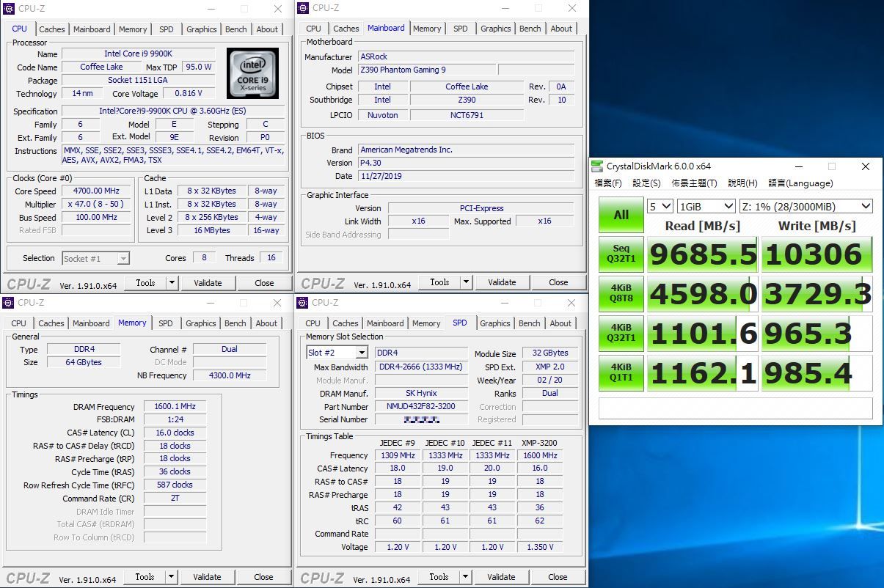Click the DRAM manufacturer SK Hynix field
Image resolution: width=884 pixels, height=588 pixels.
coord(421,393)
